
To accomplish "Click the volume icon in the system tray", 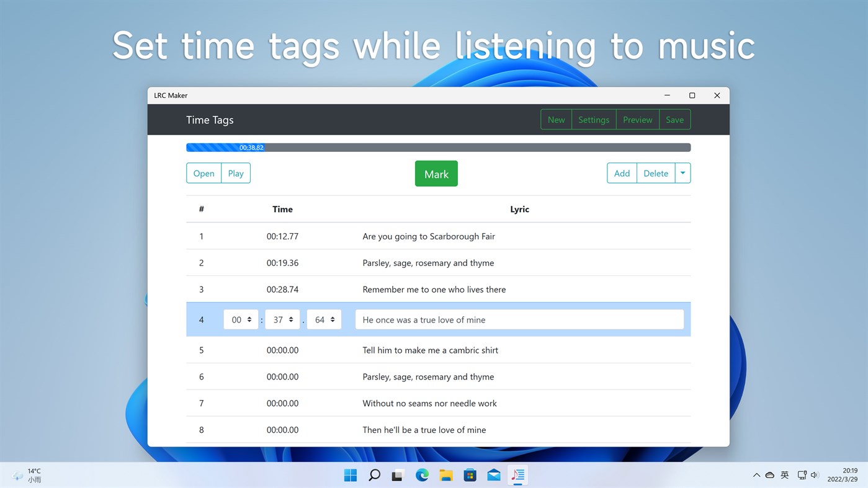I will tap(815, 475).
